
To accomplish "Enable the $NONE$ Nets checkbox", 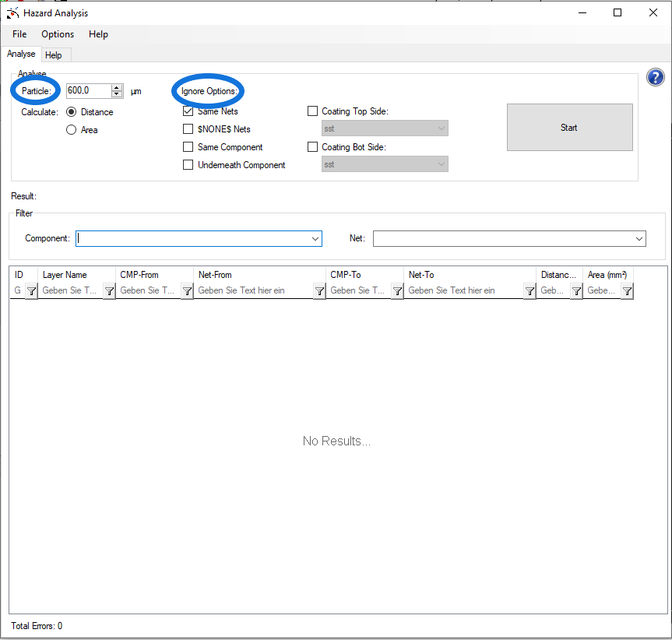I will [x=188, y=129].
